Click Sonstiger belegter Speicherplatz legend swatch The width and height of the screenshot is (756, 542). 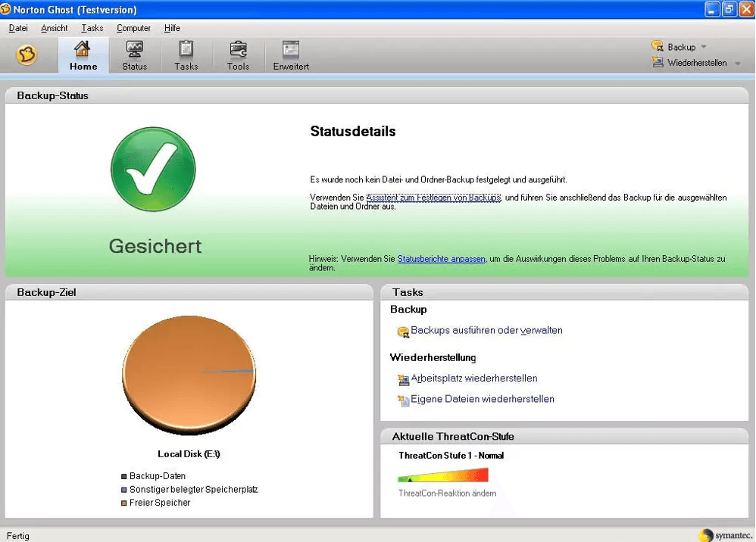[x=124, y=490]
